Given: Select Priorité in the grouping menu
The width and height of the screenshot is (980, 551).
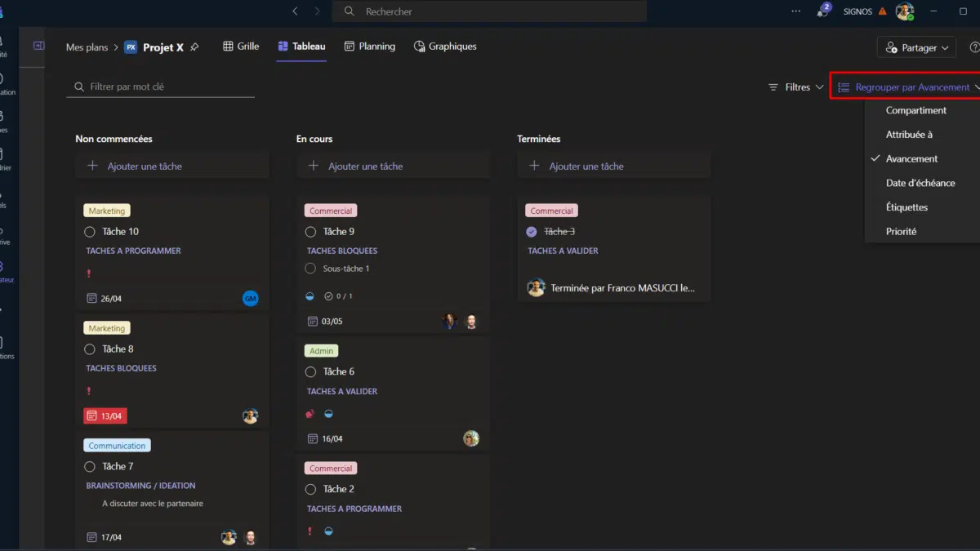Looking at the screenshot, I should point(901,232).
